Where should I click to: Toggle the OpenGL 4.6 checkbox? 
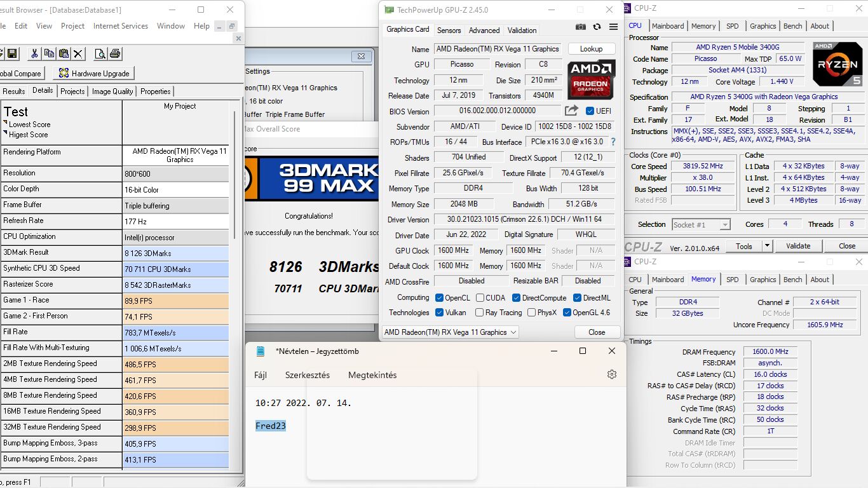click(x=566, y=313)
